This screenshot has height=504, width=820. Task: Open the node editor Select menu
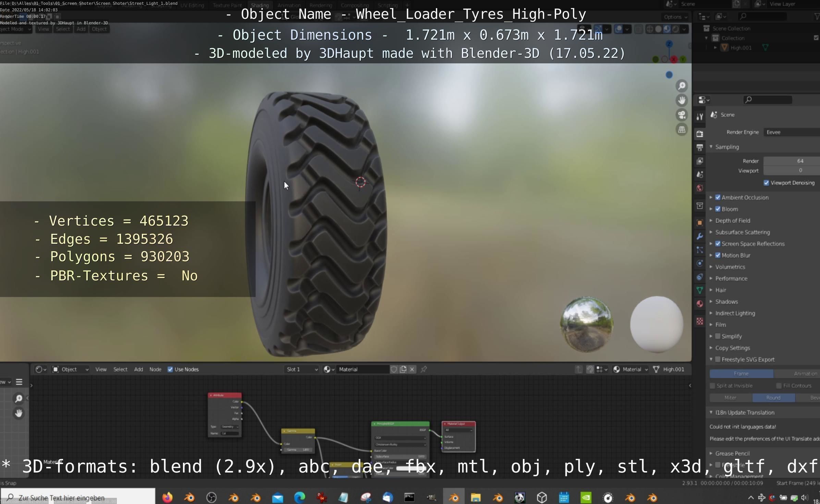tap(120, 369)
